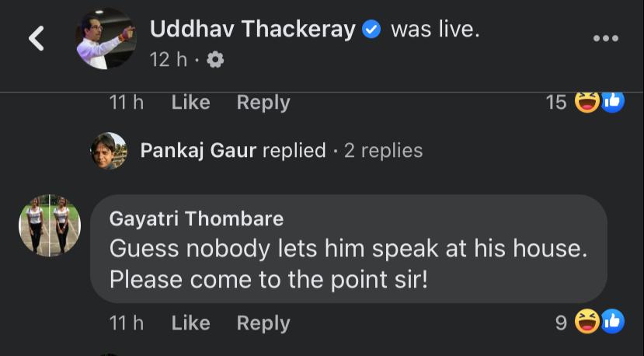Image resolution: width=644 pixels, height=356 pixels.
Task: Tap the laughing reaction on the top comment
Action: pos(587,101)
